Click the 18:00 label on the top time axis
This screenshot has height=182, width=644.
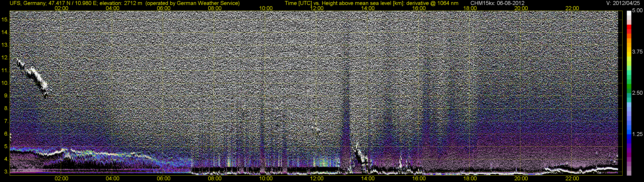[x=470, y=8]
